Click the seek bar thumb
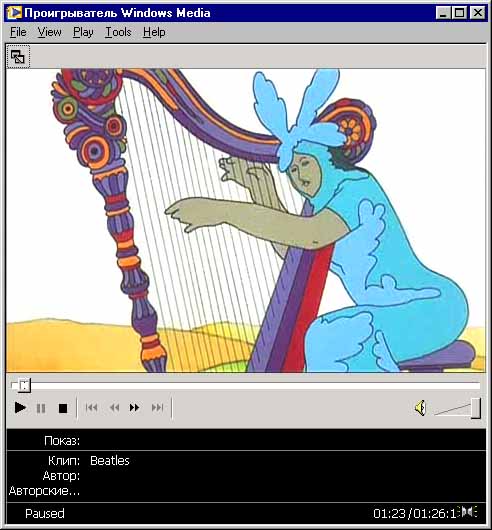492x530 pixels. coord(24,385)
